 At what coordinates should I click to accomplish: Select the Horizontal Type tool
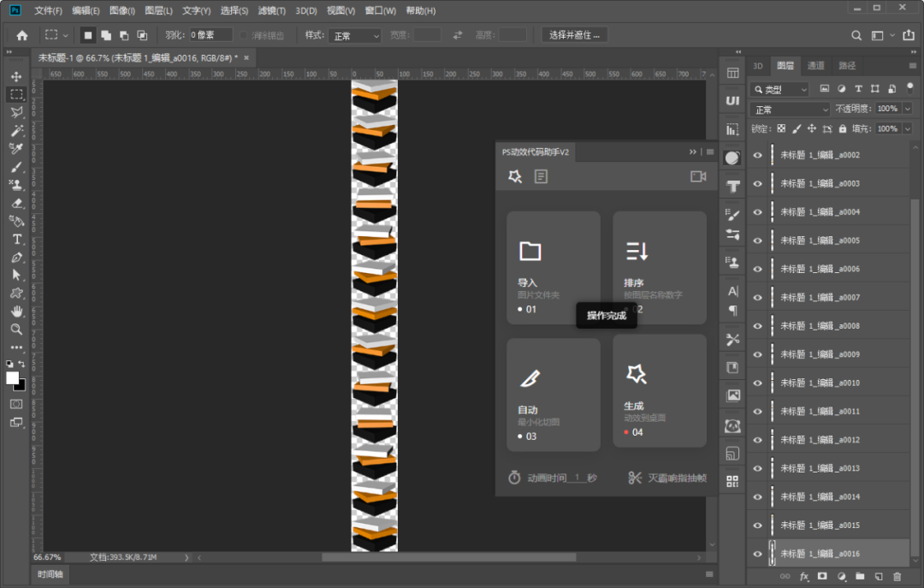16,239
